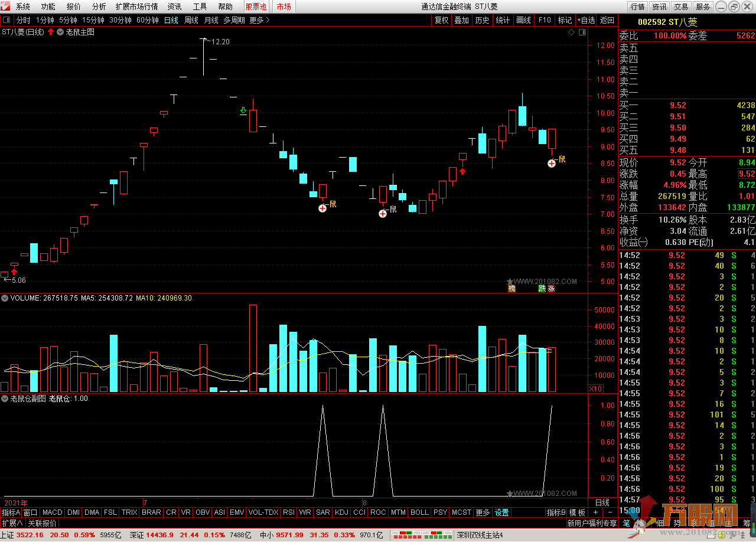Select the 日线 period
Viewport: 756px width, 542px height.
click(171, 20)
